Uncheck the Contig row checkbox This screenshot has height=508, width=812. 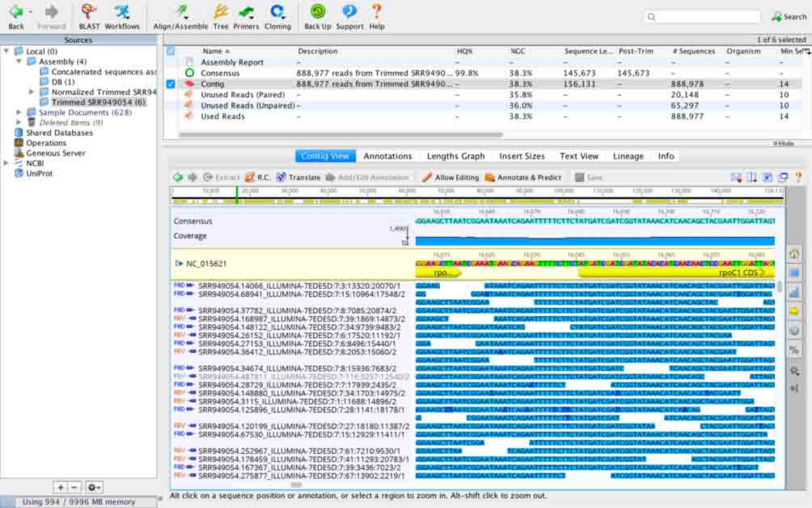171,84
